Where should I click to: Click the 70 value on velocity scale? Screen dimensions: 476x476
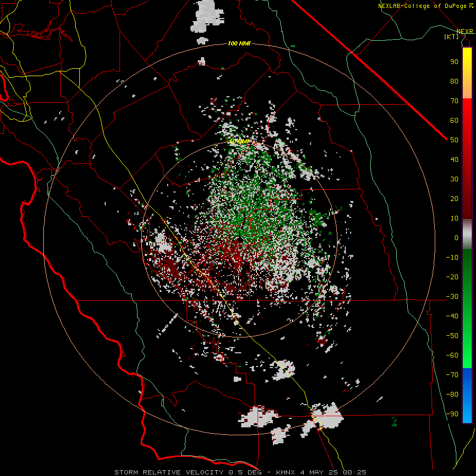point(454,101)
